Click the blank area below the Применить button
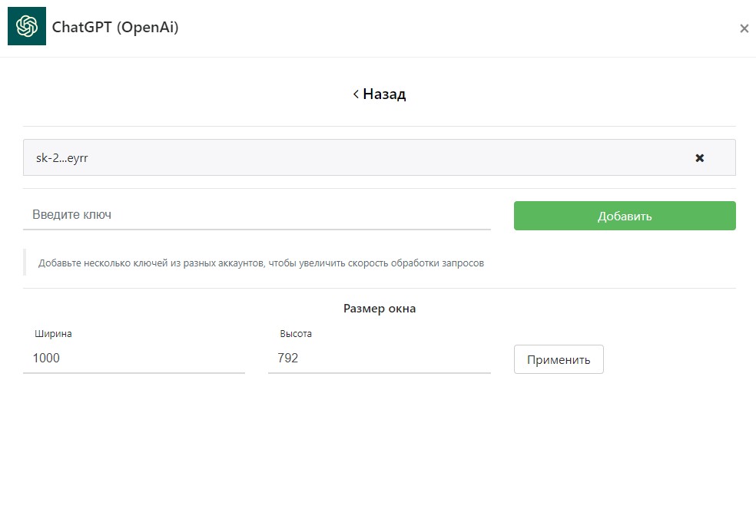Viewport: 756px width, 532px height. (559, 445)
